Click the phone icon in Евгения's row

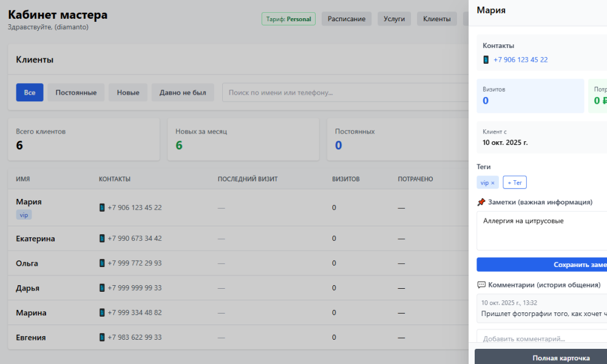pos(102,337)
